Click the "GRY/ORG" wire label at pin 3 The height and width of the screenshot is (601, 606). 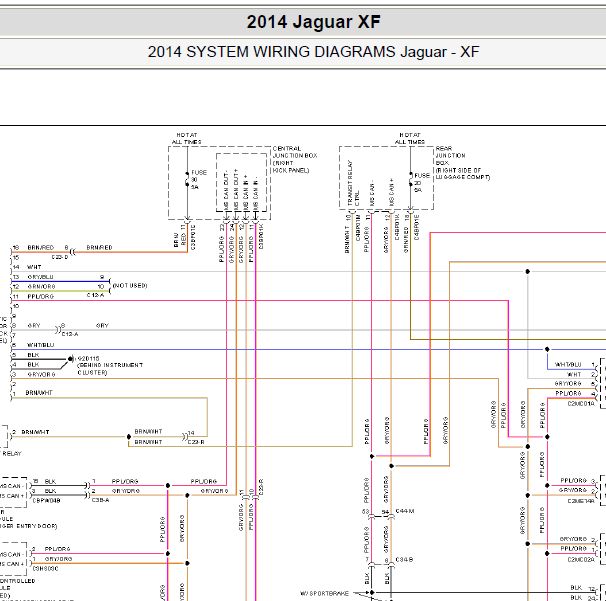click(x=41, y=375)
